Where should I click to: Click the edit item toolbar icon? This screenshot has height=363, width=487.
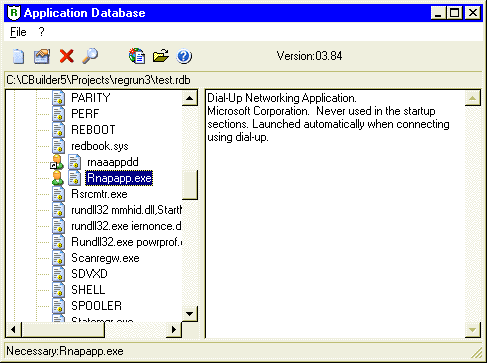(42, 56)
